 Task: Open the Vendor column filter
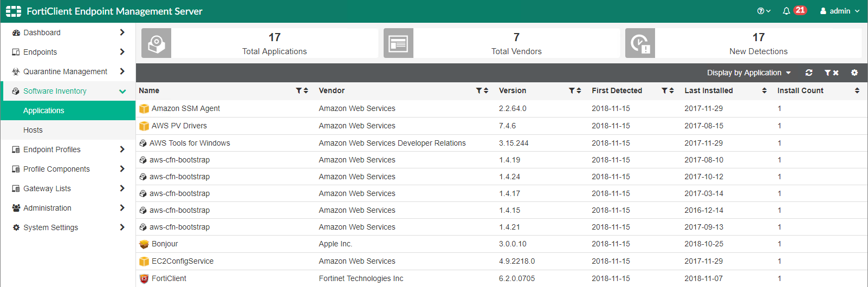click(479, 90)
